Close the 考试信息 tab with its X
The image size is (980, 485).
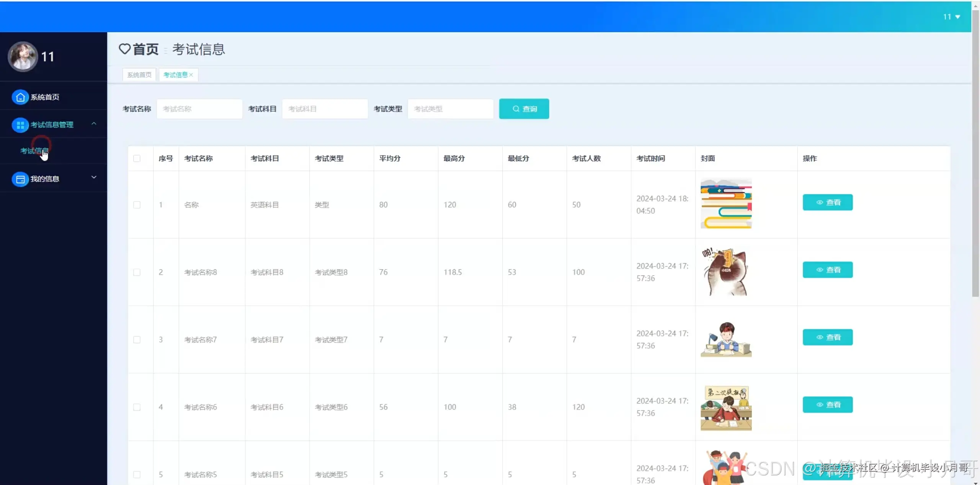tap(191, 75)
